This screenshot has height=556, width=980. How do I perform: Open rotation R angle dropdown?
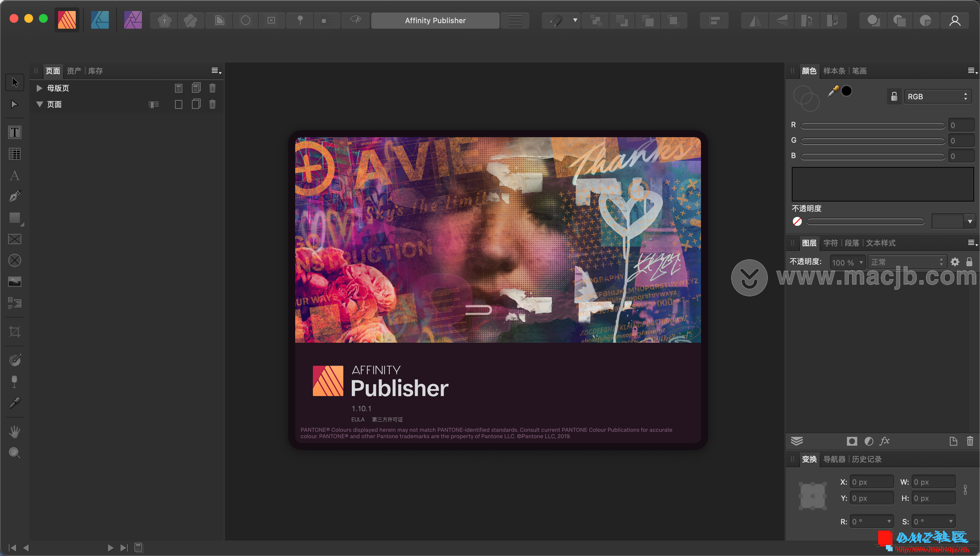[x=888, y=522]
